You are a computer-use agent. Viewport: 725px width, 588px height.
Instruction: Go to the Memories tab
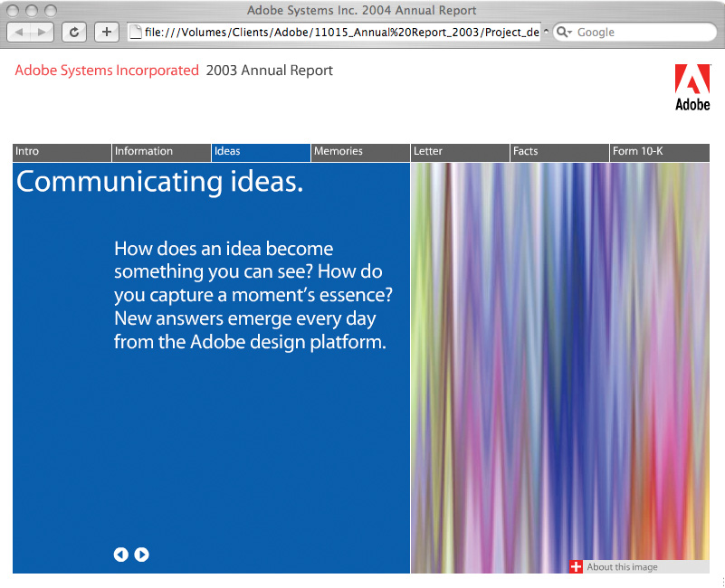(360, 152)
